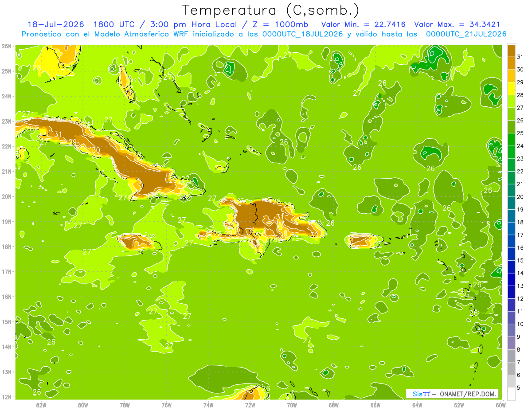Screen dimensions: 532x411
Task: Click the 13N latitude axis label
Action: pos(6,372)
